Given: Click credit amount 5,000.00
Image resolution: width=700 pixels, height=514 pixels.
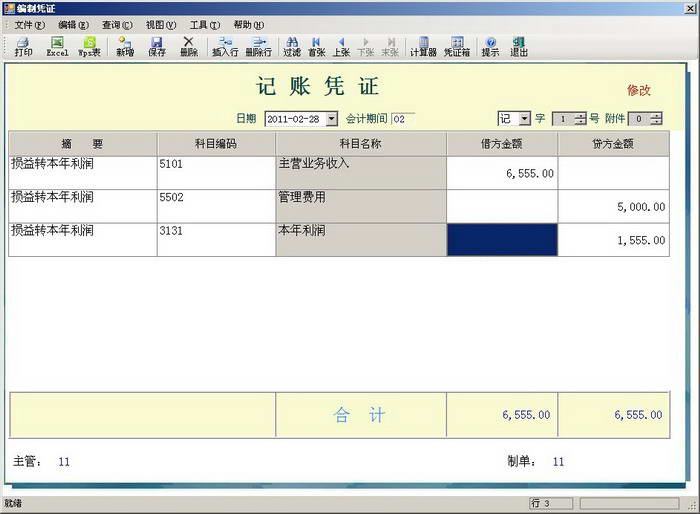Looking at the screenshot, I should click(613, 206).
